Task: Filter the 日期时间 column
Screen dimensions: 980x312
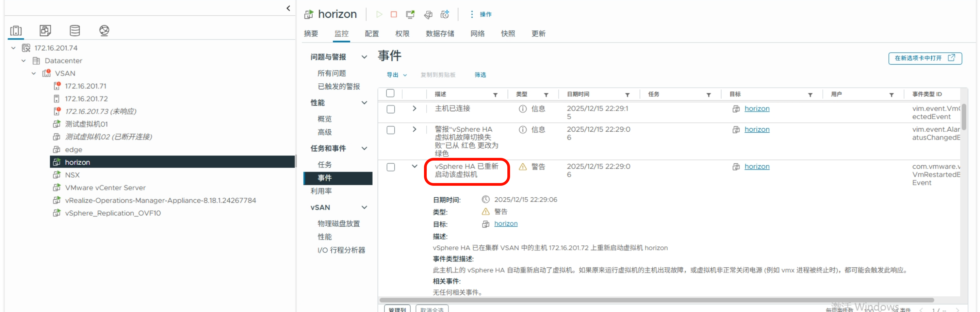Action: pyautogui.click(x=627, y=95)
